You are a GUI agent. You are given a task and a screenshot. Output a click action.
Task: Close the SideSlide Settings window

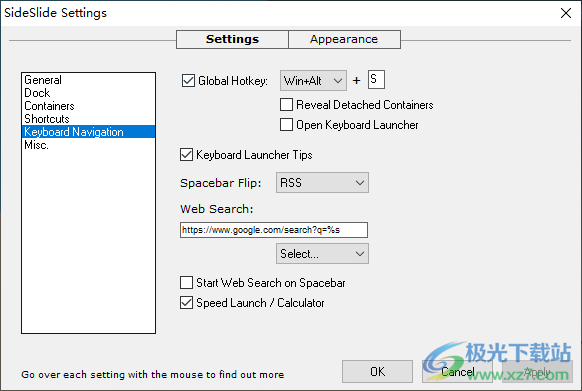(566, 13)
